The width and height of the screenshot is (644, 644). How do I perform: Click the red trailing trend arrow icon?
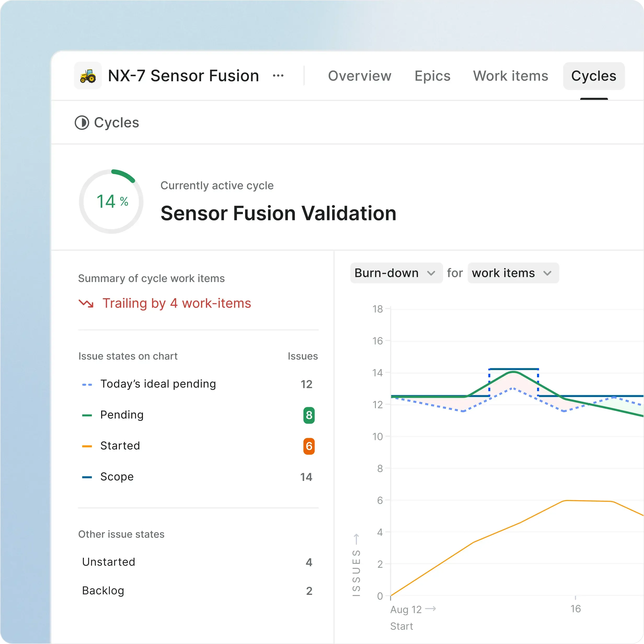point(86,303)
